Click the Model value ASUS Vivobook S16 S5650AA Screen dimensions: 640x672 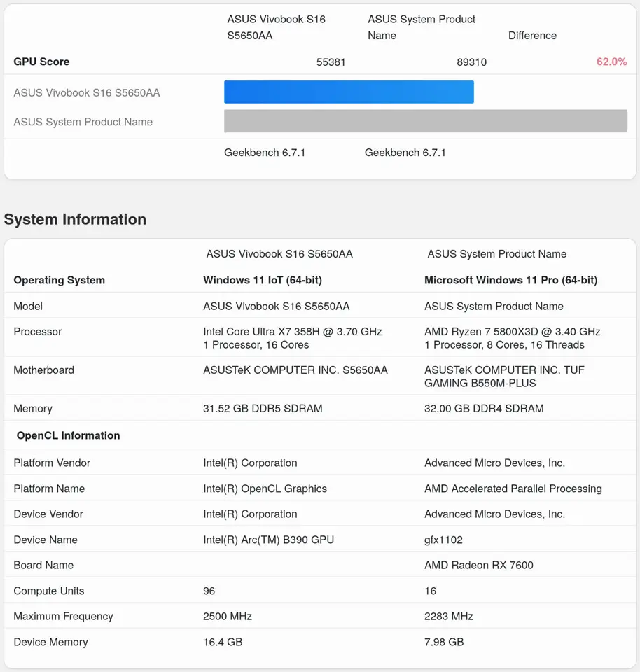point(276,307)
